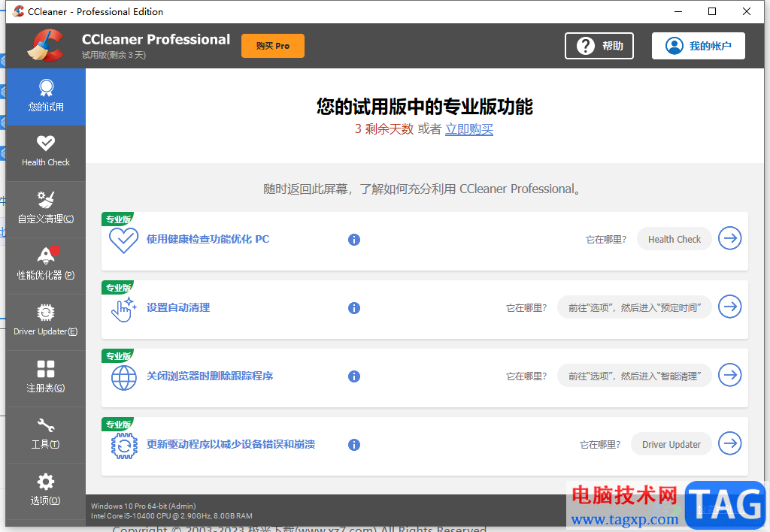
Task: Click the 设置自动清理 link text
Action: pyautogui.click(x=178, y=307)
